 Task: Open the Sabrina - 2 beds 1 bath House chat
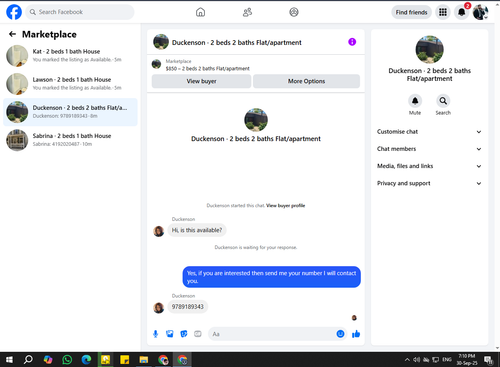pos(70,140)
